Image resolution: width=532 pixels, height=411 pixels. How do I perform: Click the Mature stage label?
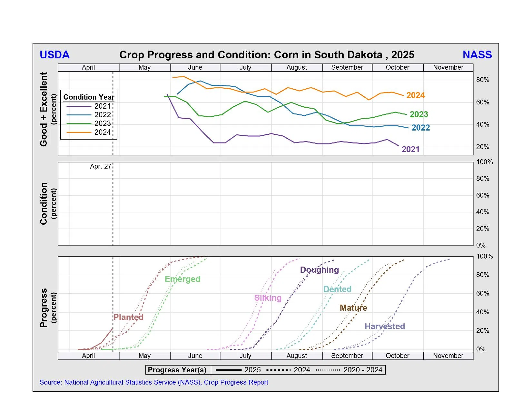pos(353,308)
